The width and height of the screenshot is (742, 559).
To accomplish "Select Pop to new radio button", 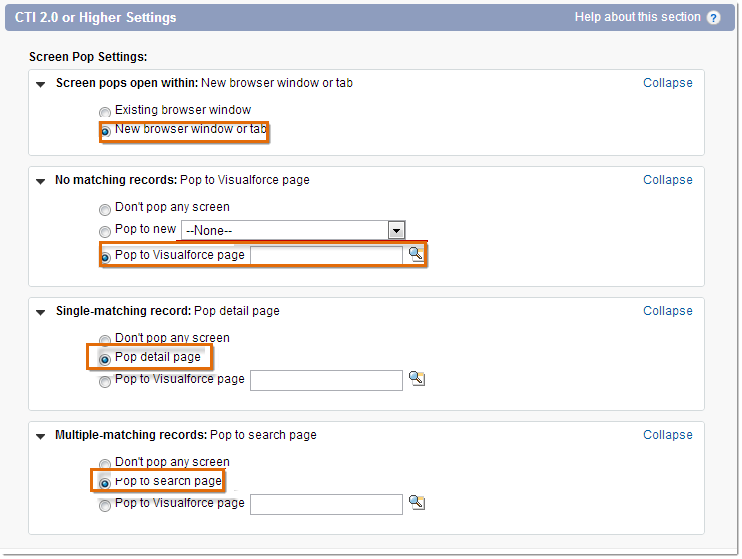I will pos(105,231).
